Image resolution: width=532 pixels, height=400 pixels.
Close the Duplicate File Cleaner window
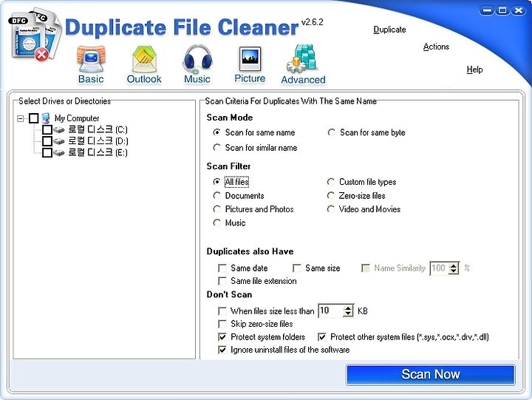click(519, 11)
